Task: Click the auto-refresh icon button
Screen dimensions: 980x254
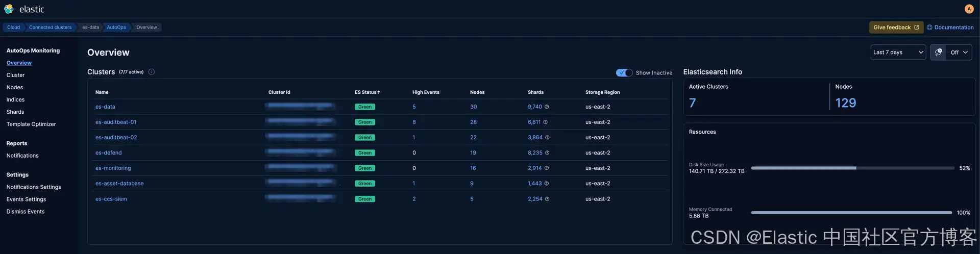Action: 938,52
